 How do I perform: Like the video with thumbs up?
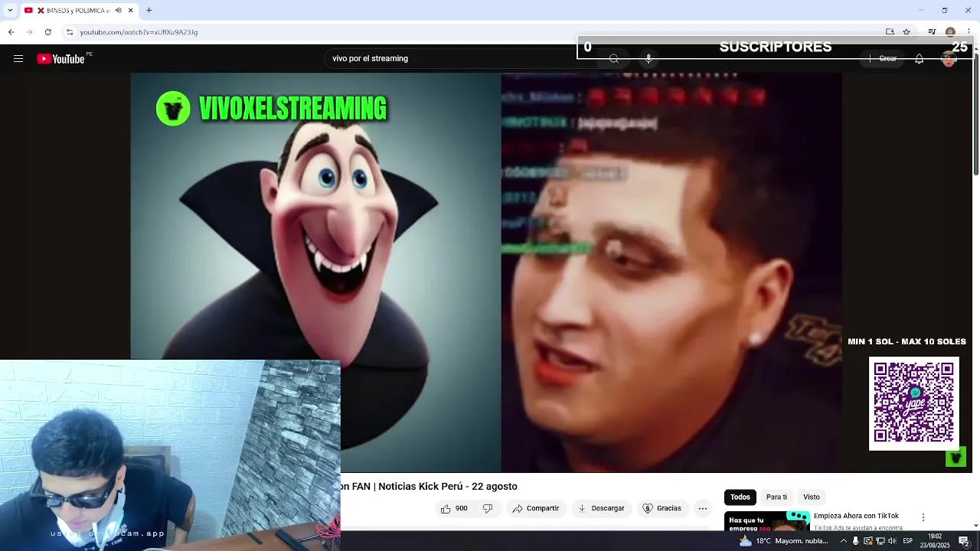(454, 508)
